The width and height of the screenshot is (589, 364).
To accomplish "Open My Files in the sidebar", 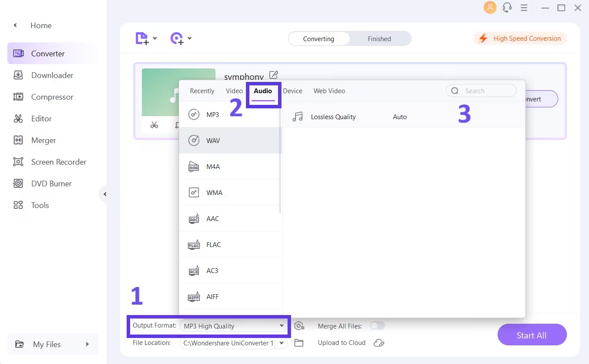I will tap(52, 344).
